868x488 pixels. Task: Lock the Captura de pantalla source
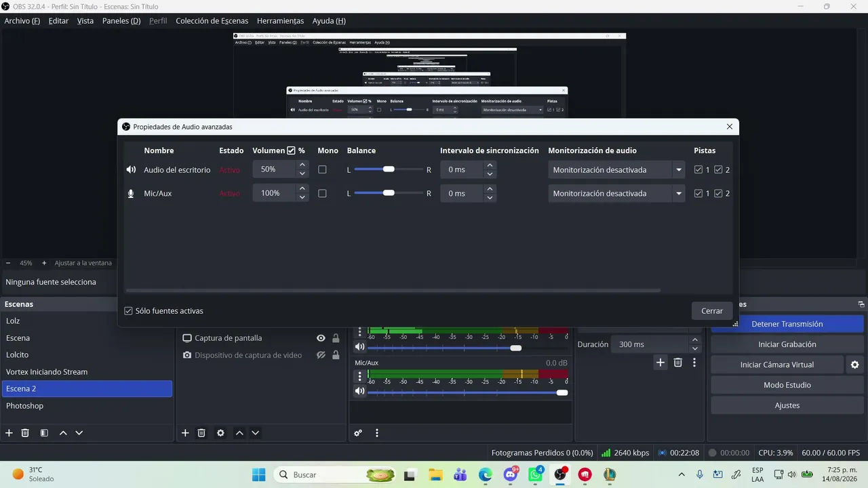pyautogui.click(x=336, y=338)
